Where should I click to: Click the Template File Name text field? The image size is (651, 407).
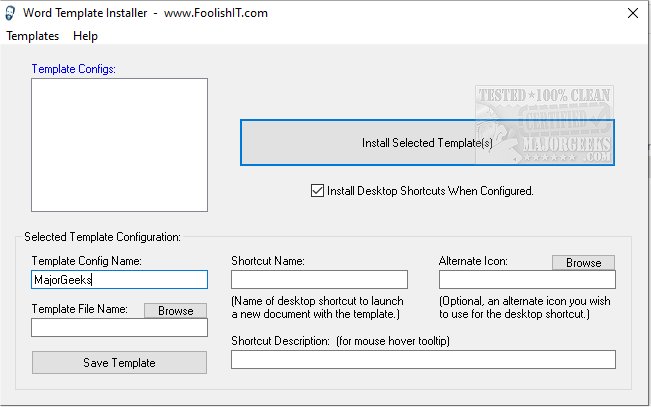[119, 327]
